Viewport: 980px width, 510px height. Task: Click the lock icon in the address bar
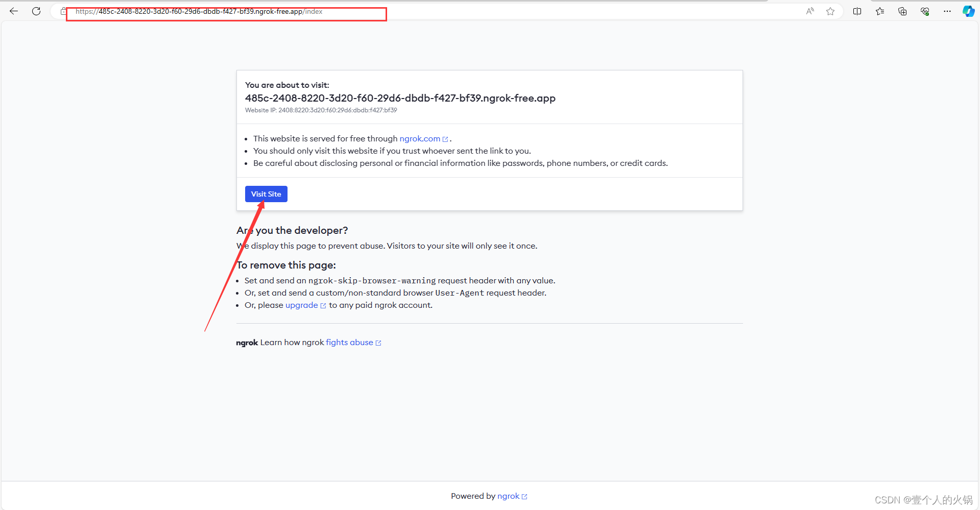(63, 11)
